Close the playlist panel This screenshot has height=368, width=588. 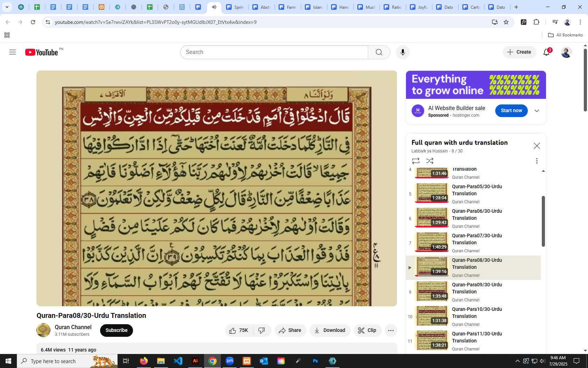pos(537,146)
